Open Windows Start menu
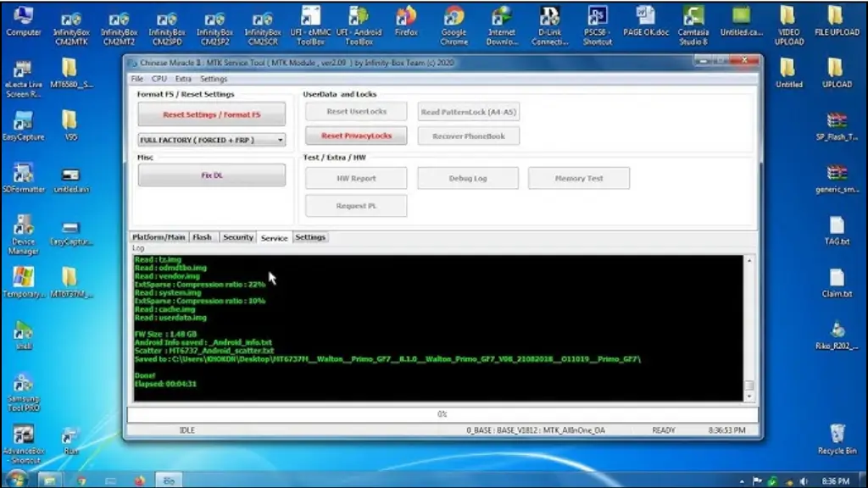Image resolution: width=868 pixels, height=488 pixels. coord(17,480)
